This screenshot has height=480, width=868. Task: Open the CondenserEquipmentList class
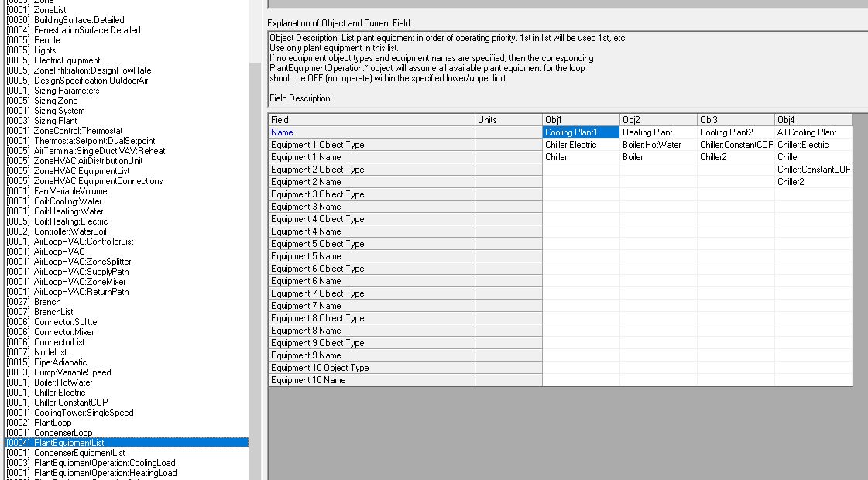[x=79, y=453]
